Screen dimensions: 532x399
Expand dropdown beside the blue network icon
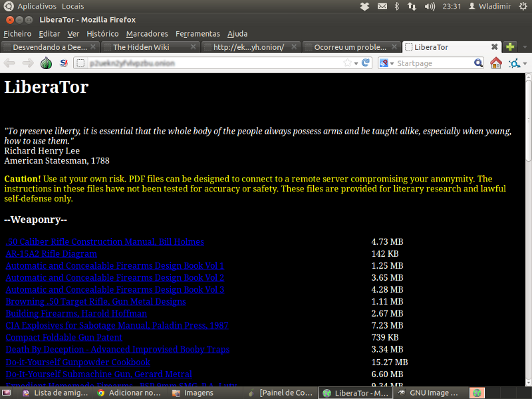click(525, 63)
